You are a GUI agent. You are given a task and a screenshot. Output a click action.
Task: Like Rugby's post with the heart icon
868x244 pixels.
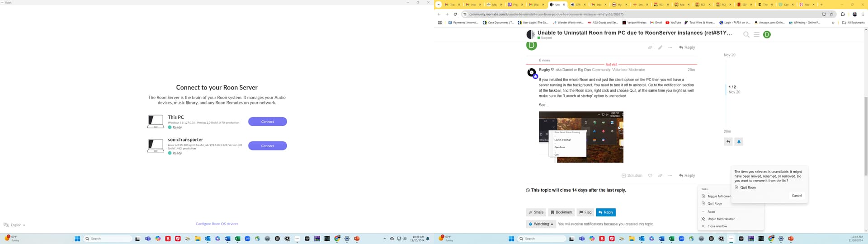(650, 175)
